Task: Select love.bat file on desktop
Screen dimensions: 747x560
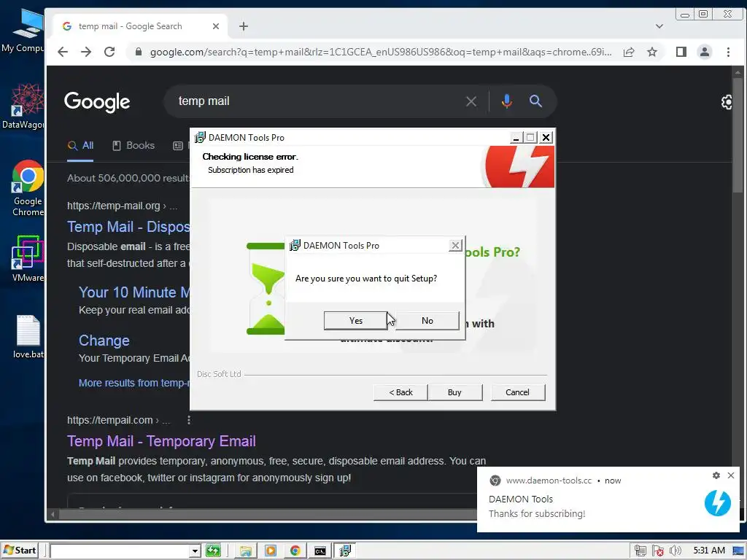Action: click(28, 337)
